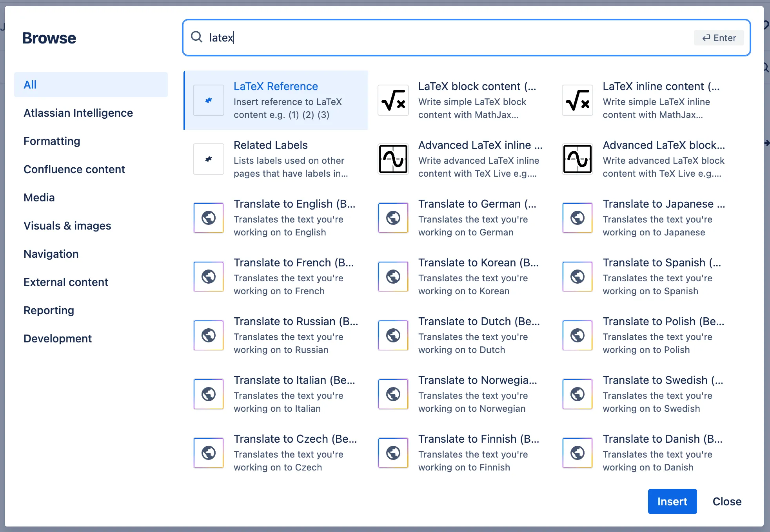This screenshot has height=532, width=770.
Task: Click the Insert button
Action: coord(672,501)
